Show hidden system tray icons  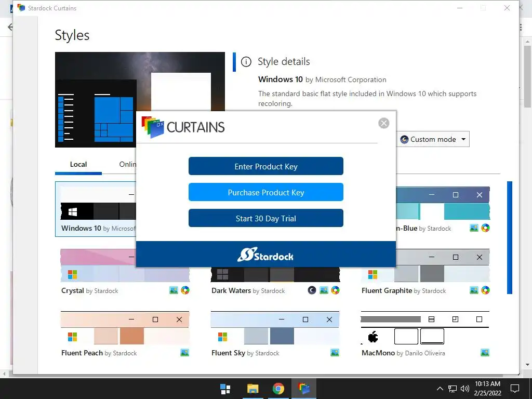[x=440, y=389]
